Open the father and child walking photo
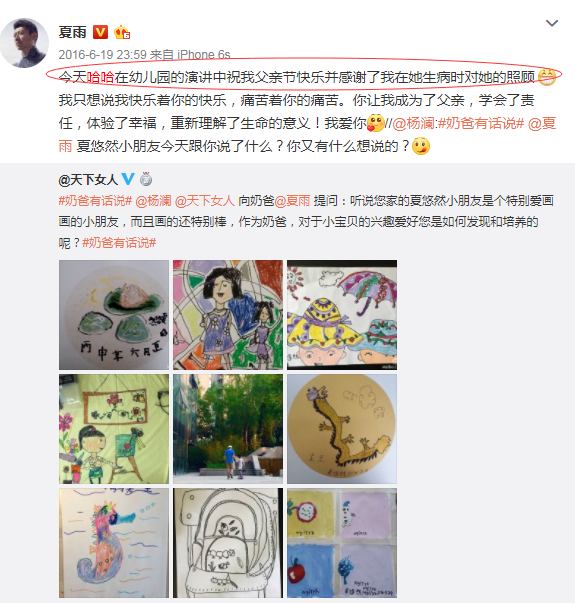The image size is (575, 603). (x=228, y=429)
